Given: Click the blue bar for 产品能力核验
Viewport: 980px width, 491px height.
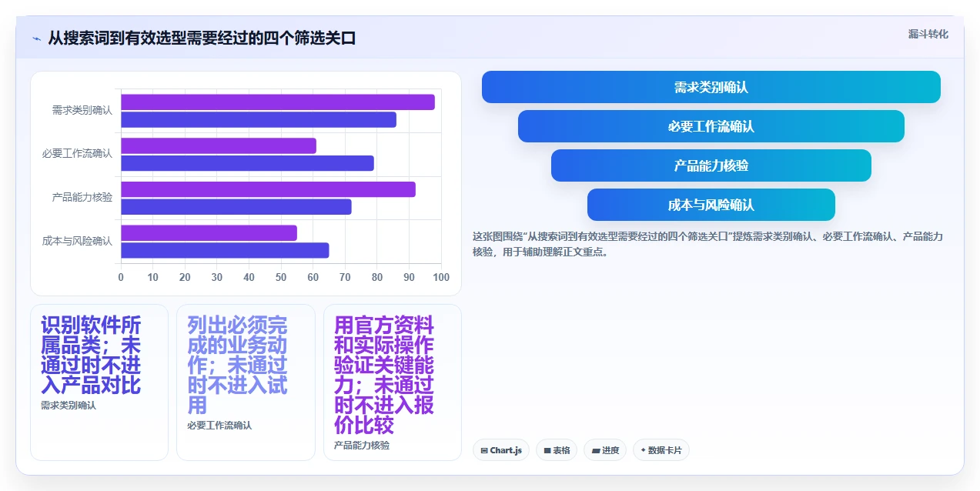Looking at the screenshot, I should 236,207.
